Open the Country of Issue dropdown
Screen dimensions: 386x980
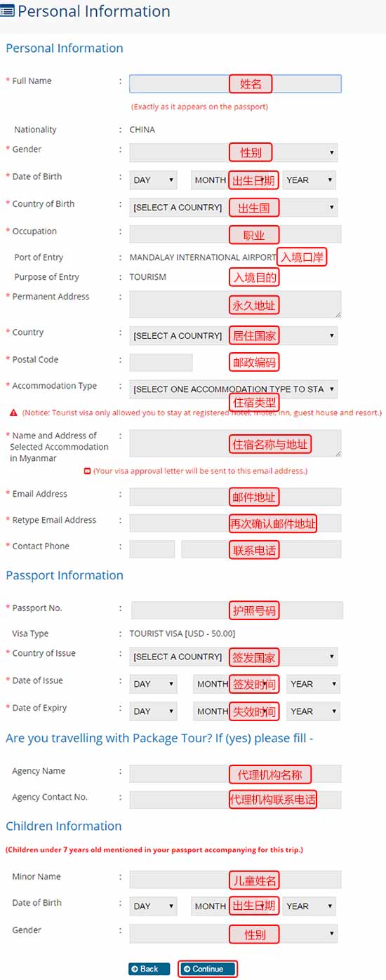pyautogui.click(x=234, y=657)
